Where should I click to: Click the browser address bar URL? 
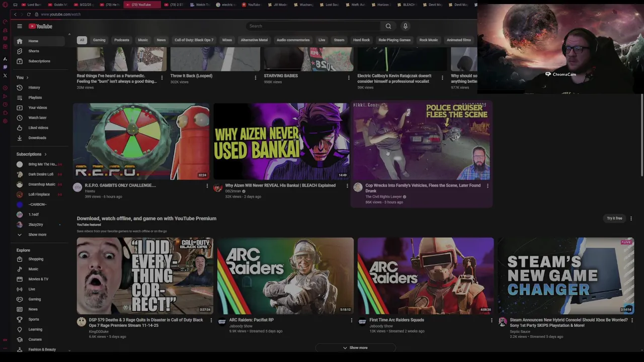click(x=60, y=14)
